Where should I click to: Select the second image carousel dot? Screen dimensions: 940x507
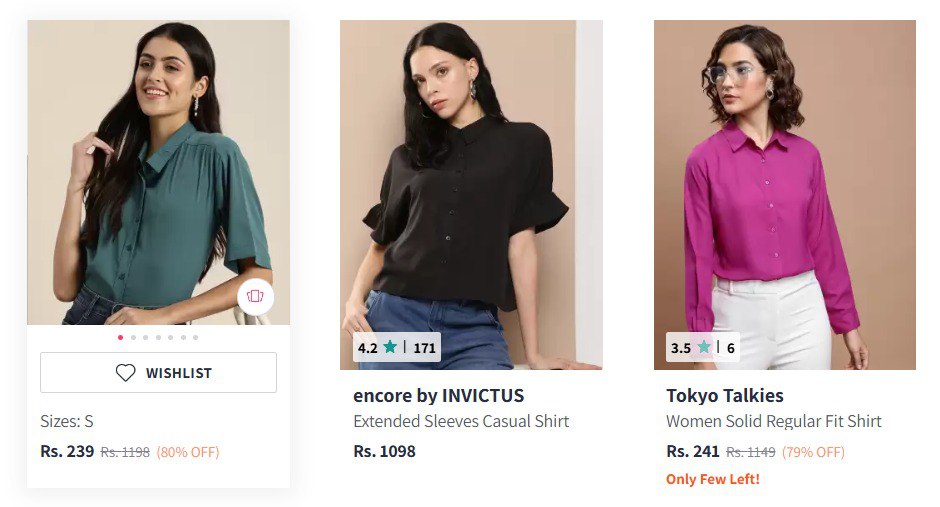[x=133, y=338]
